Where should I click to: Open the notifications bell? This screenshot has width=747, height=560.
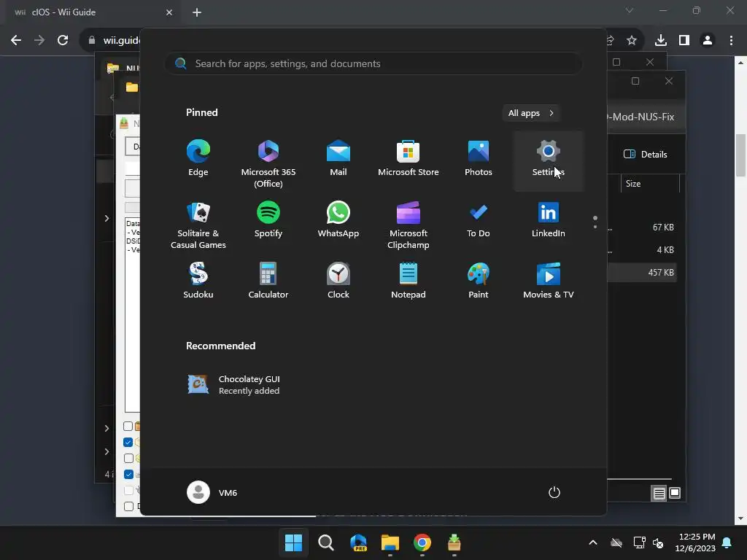pos(727,542)
